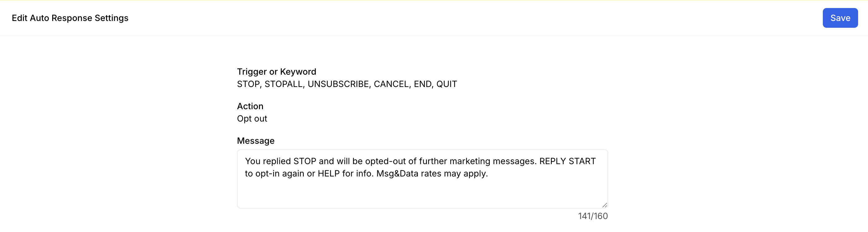
Task: Click the Edit Auto Response Settings title
Action: click(70, 18)
